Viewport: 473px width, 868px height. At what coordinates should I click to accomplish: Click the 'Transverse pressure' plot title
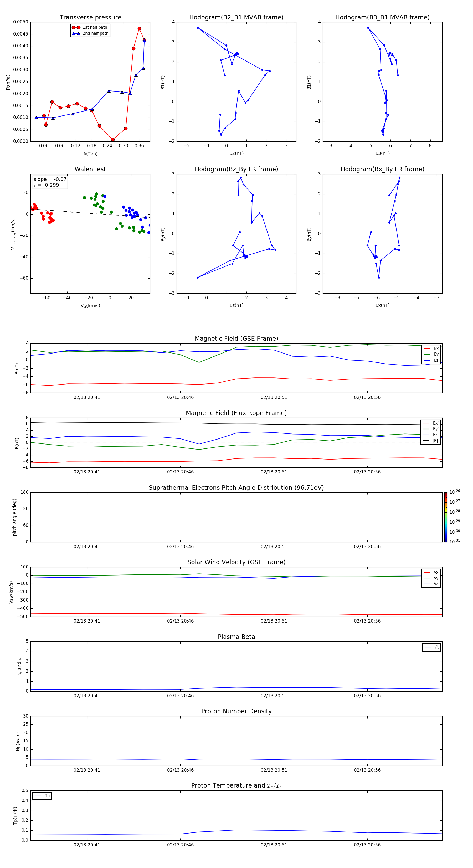click(90, 18)
